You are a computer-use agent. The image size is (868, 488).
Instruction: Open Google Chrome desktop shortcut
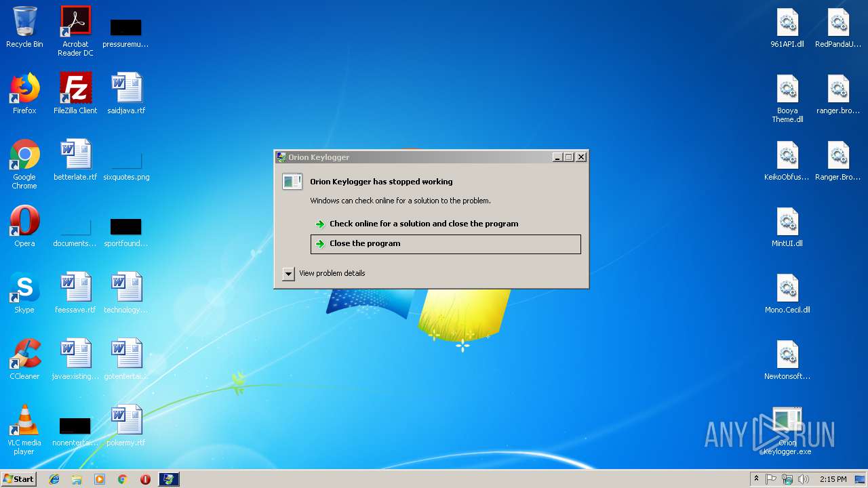coord(24,164)
